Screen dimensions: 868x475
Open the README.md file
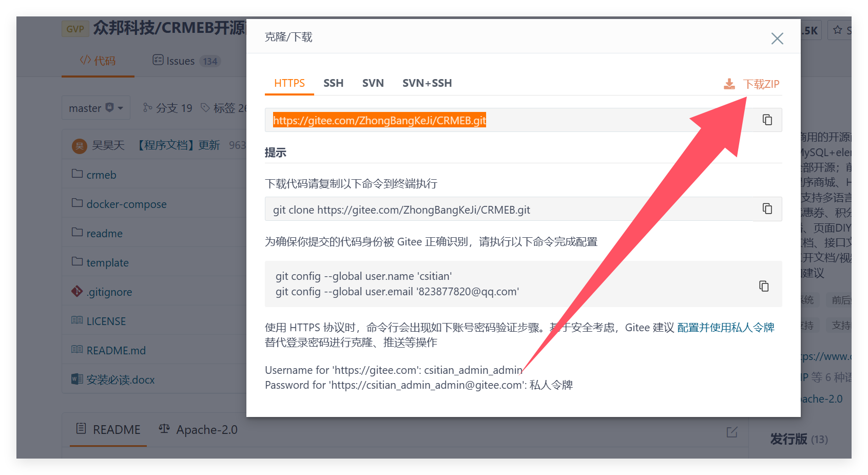click(116, 351)
